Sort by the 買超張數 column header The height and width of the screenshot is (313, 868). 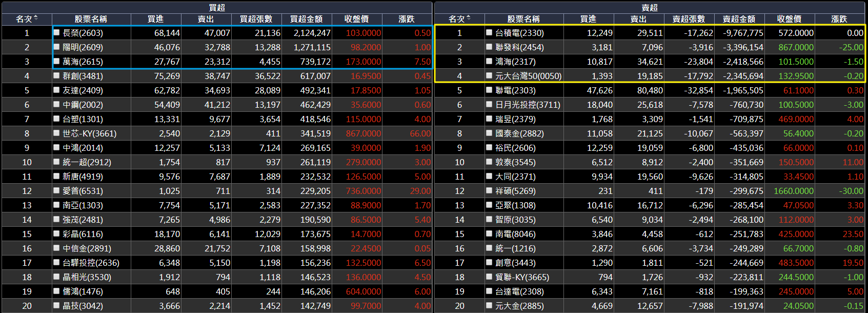click(x=256, y=19)
